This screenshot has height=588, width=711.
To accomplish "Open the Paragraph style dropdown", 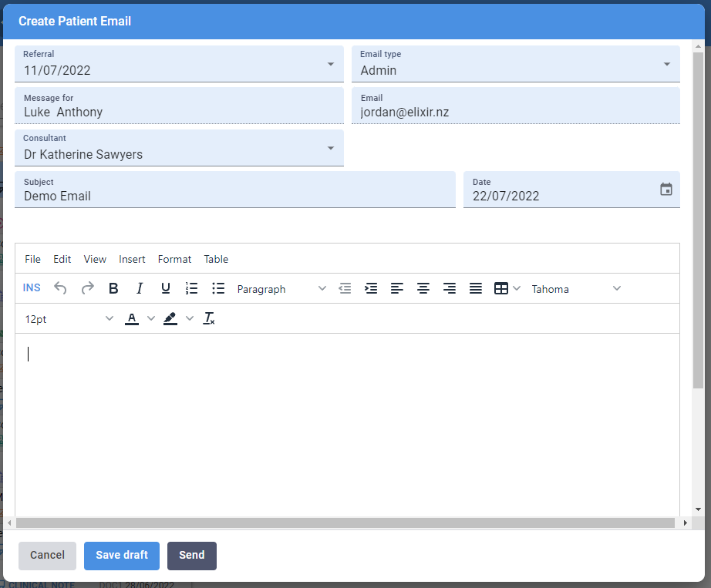I will (281, 289).
